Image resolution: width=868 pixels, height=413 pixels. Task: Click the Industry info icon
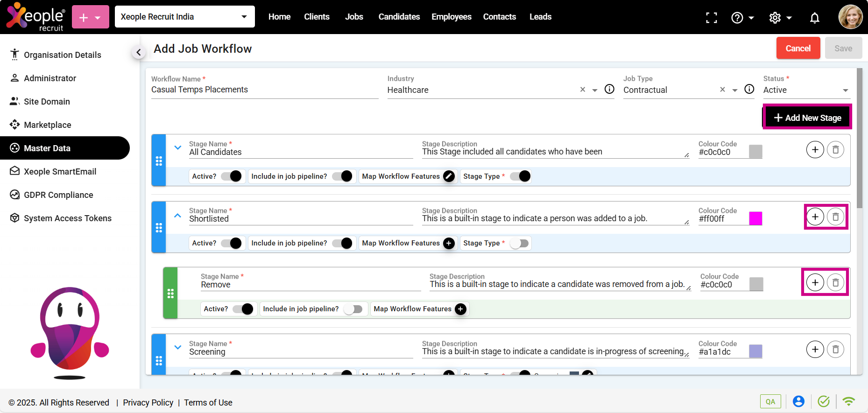pos(609,89)
